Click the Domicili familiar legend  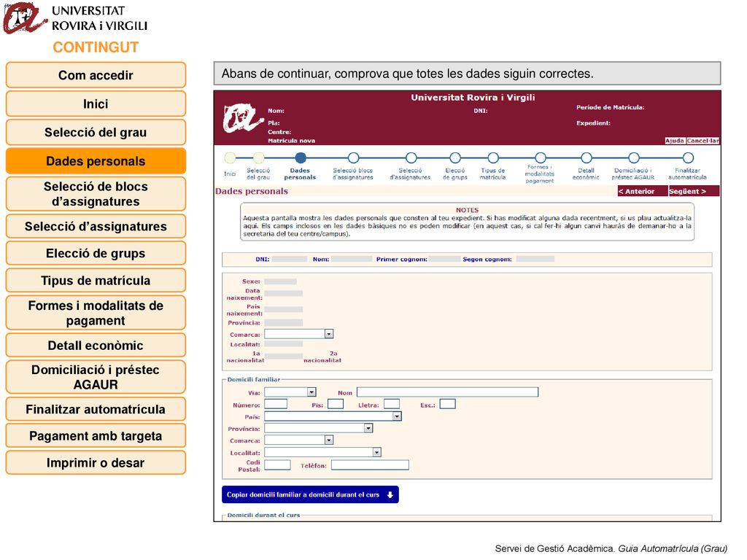[x=254, y=379]
